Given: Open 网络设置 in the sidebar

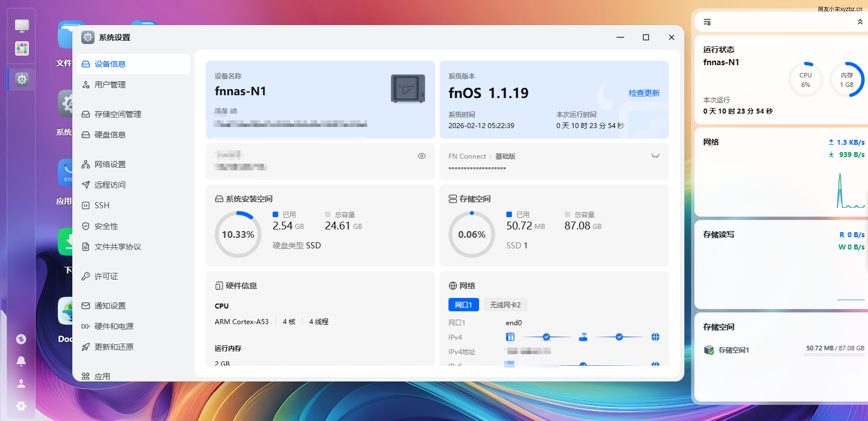Looking at the screenshot, I should [x=110, y=164].
